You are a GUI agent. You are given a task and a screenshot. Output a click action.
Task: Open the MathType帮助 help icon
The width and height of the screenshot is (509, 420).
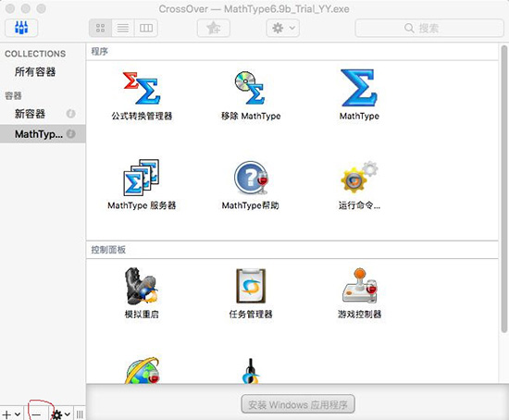[x=251, y=178]
